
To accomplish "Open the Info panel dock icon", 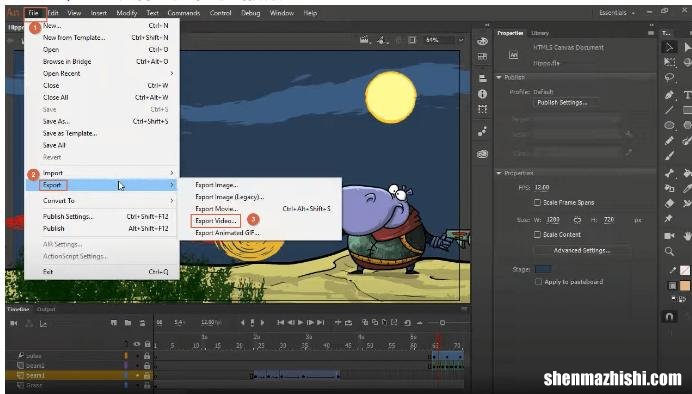I will point(482,94).
